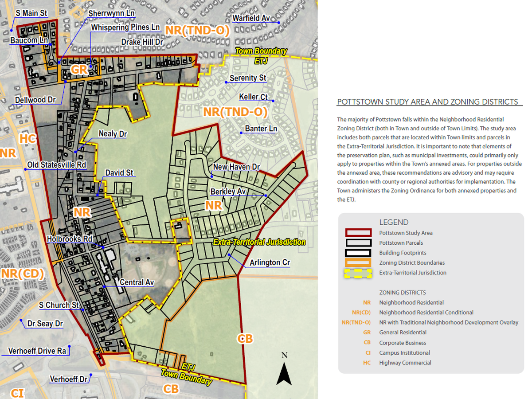Click the New Haven Dr label

click(x=236, y=167)
